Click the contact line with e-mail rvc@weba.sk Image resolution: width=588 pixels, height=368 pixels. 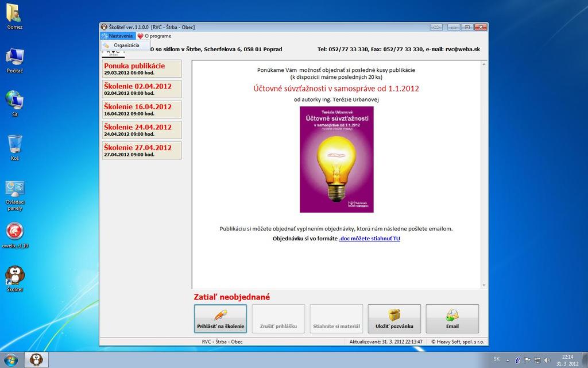[399, 49]
